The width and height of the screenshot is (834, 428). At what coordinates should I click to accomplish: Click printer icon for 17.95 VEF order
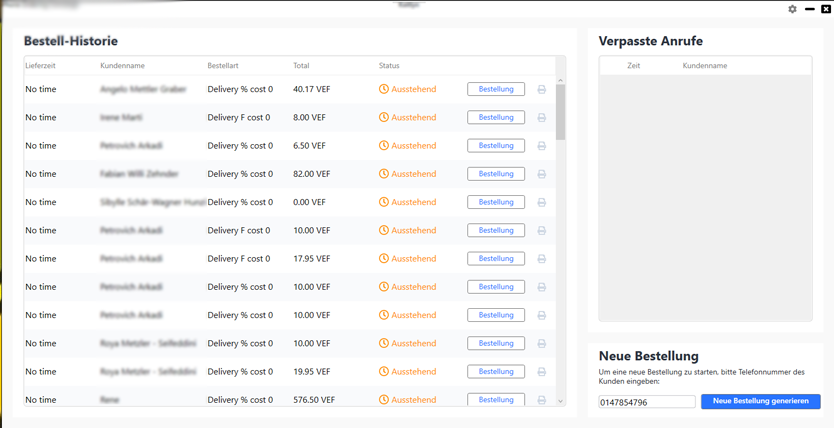click(541, 259)
